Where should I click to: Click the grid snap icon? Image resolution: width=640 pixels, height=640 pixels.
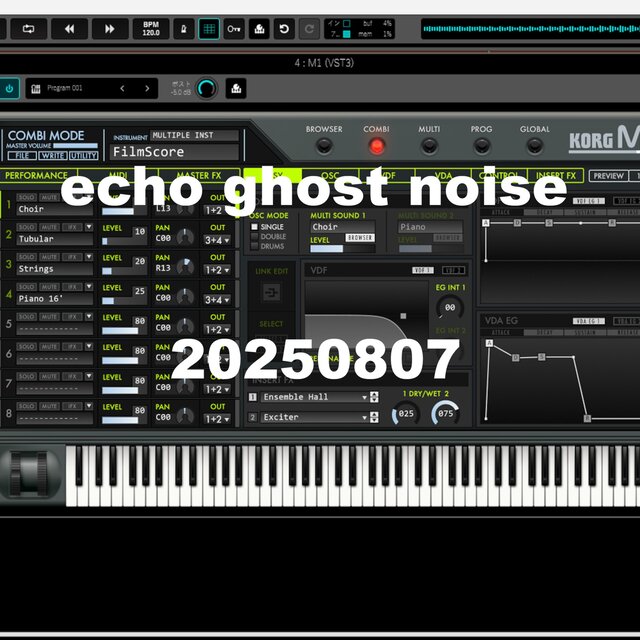click(x=209, y=29)
